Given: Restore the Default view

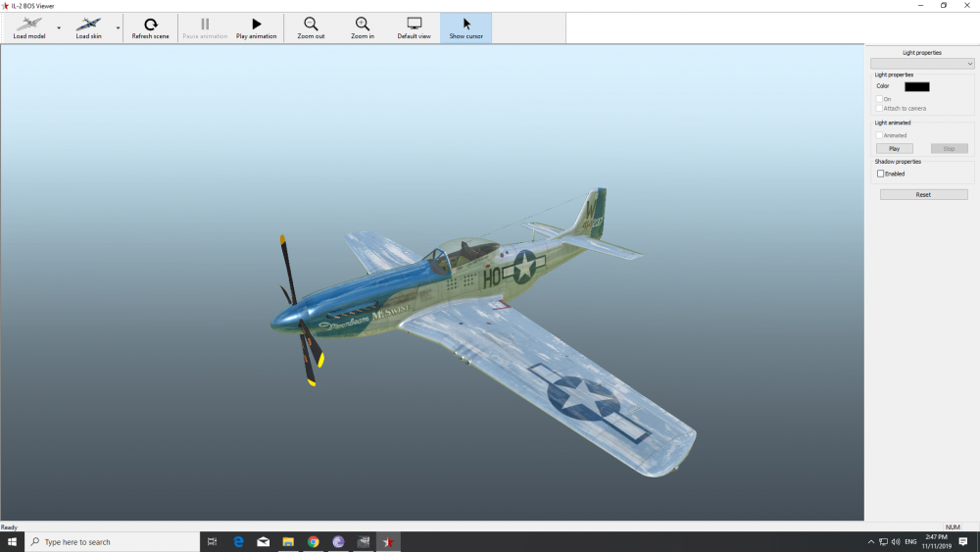Looking at the screenshot, I should coord(414,27).
